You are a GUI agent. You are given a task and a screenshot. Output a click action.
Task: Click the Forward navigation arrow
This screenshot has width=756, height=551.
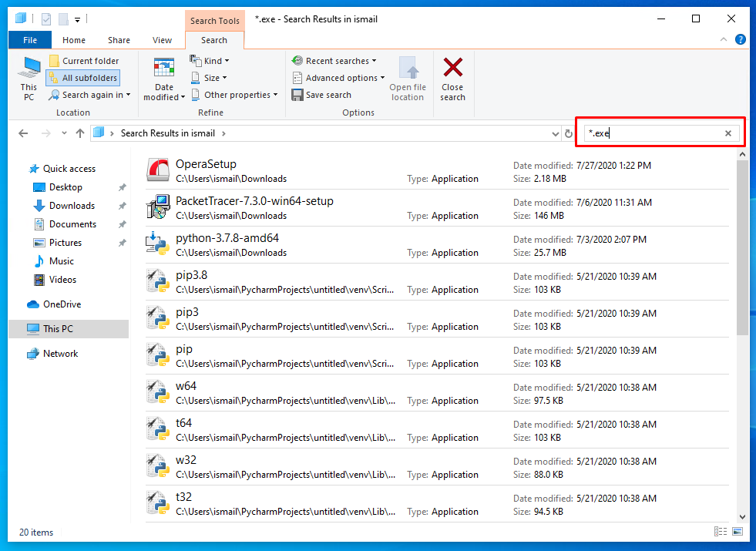pyautogui.click(x=45, y=133)
